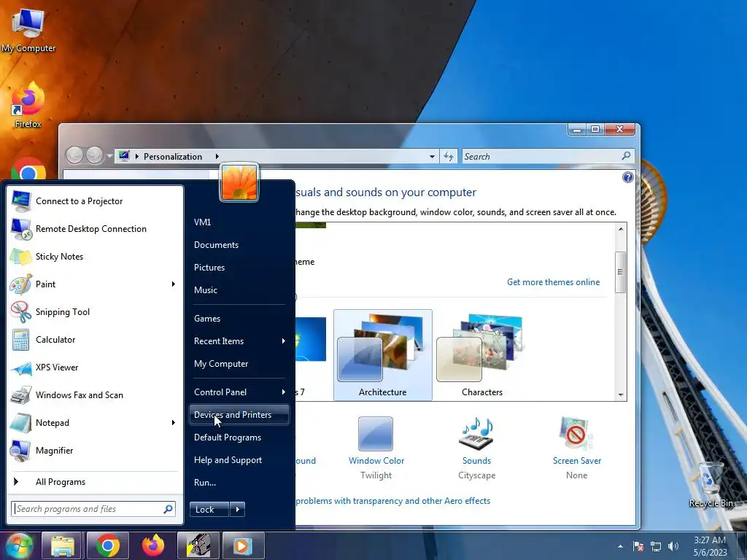
Task: Launch Remote Desktop Connection
Action: click(94, 228)
